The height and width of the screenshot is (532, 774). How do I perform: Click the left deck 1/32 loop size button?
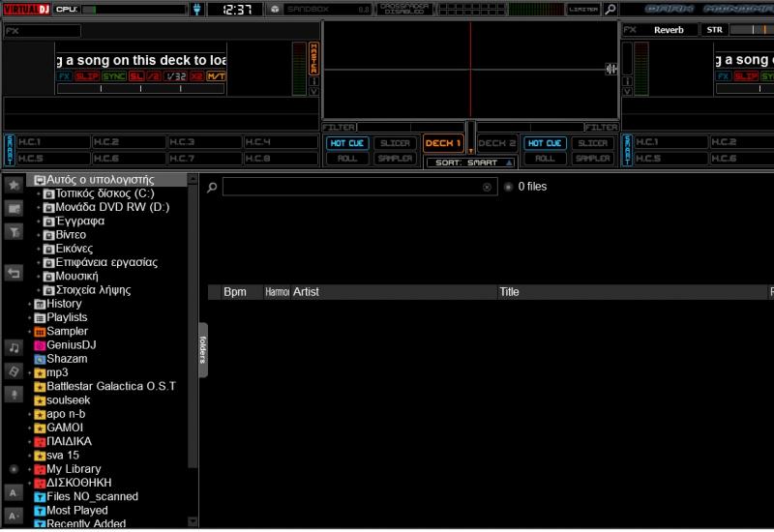pyautogui.click(x=176, y=76)
